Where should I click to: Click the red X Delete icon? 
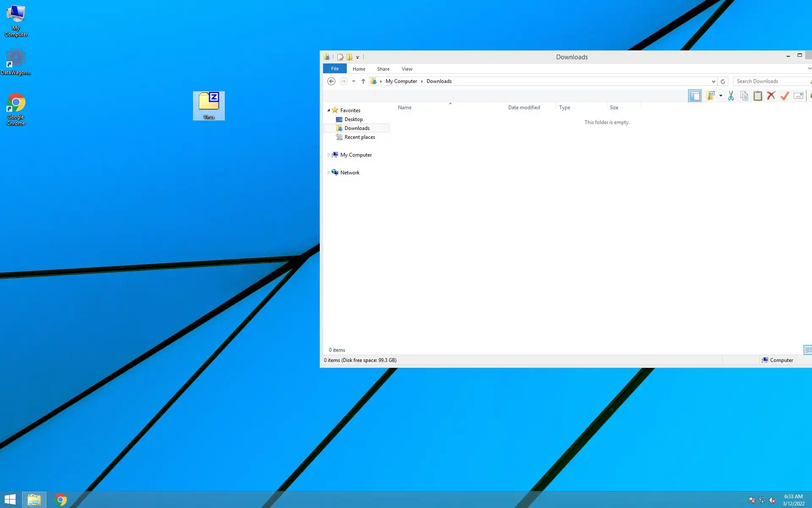pos(771,96)
